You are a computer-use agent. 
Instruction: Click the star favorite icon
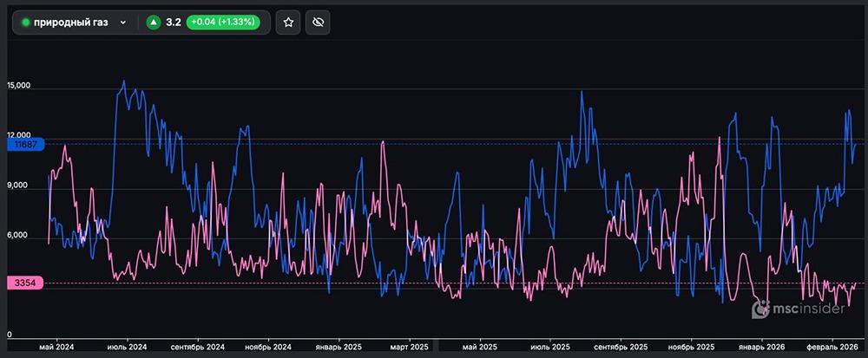coord(288,23)
